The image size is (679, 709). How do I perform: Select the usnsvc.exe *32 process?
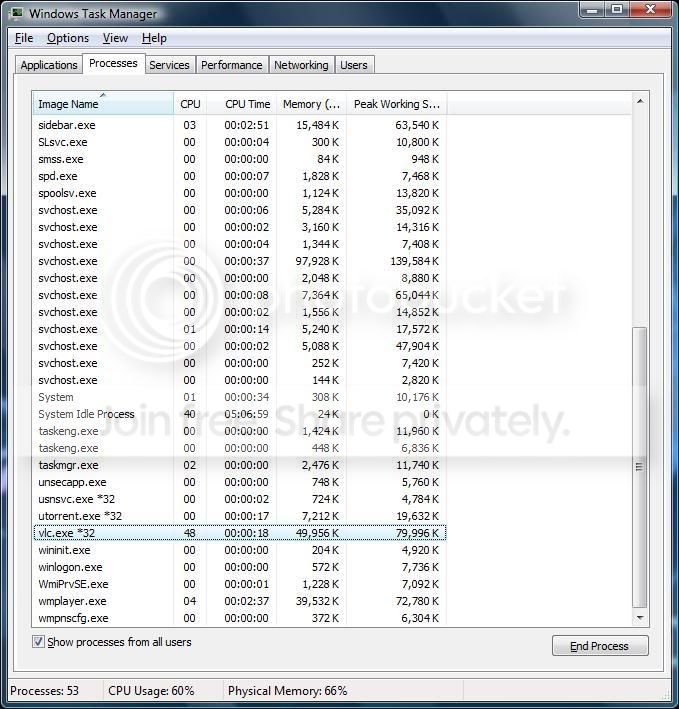pyautogui.click(x=240, y=499)
